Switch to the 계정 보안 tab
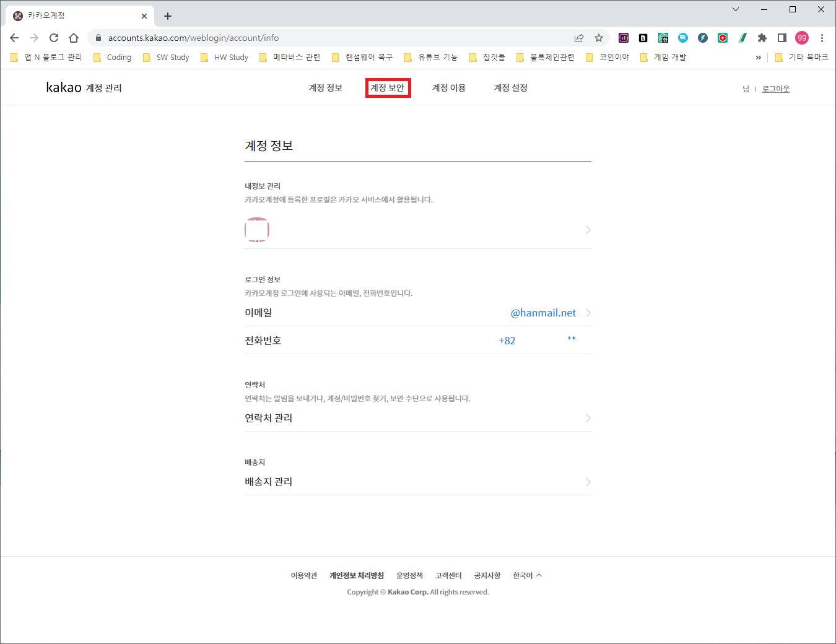836x644 pixels. (x=388, y=87)
